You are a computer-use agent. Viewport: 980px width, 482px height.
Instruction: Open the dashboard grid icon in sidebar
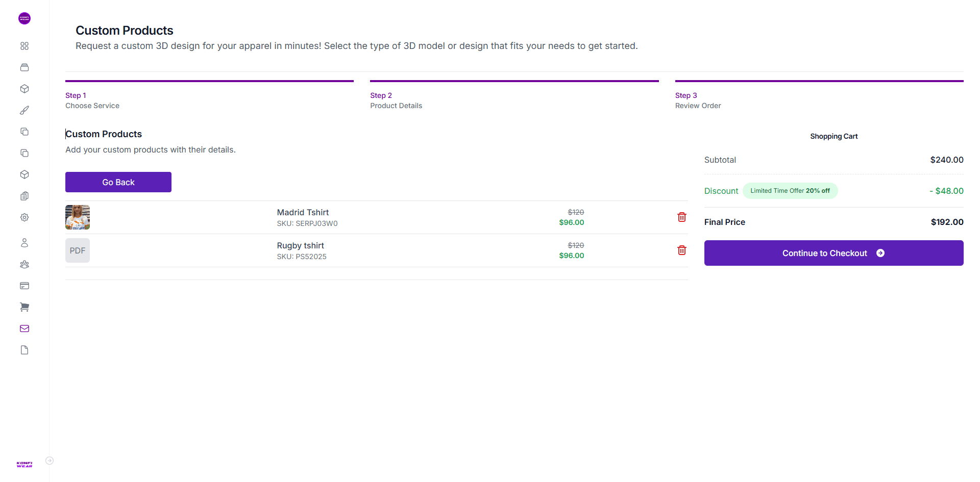pyautogui.click(x=24, y=46)
